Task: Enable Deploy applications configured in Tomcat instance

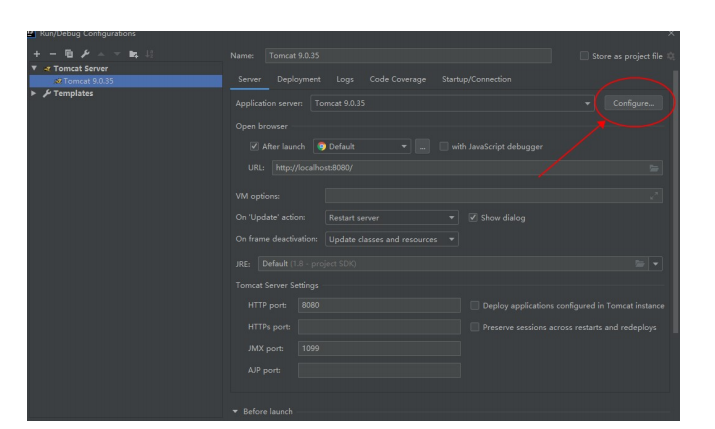Action: tap(475, 305)
